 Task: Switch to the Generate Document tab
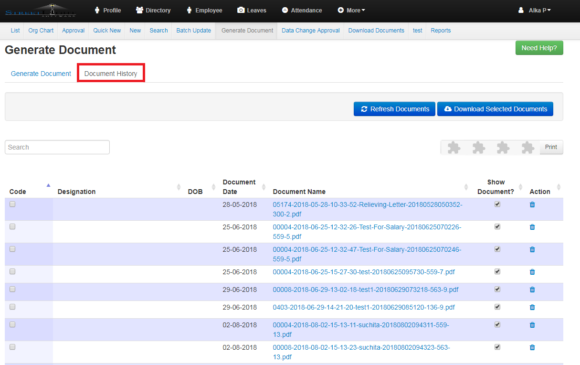(x=41, y=74)
